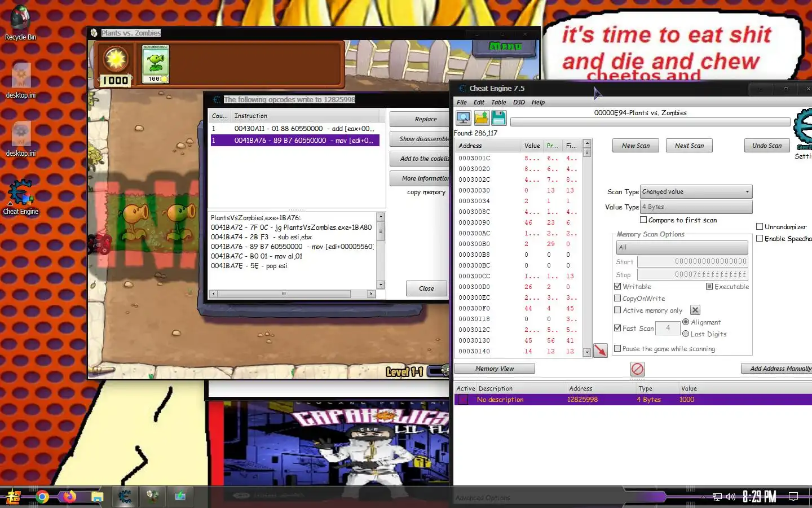Viewport: 812px width, 508px height.
Task: Enable the Unrandomizer checkbox
Action: point(760,226)
